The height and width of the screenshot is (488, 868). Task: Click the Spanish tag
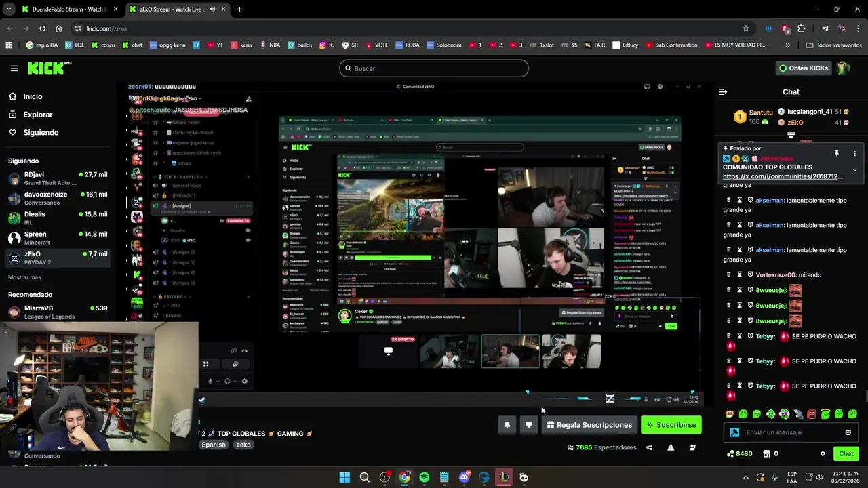click(x=213, y=445)
